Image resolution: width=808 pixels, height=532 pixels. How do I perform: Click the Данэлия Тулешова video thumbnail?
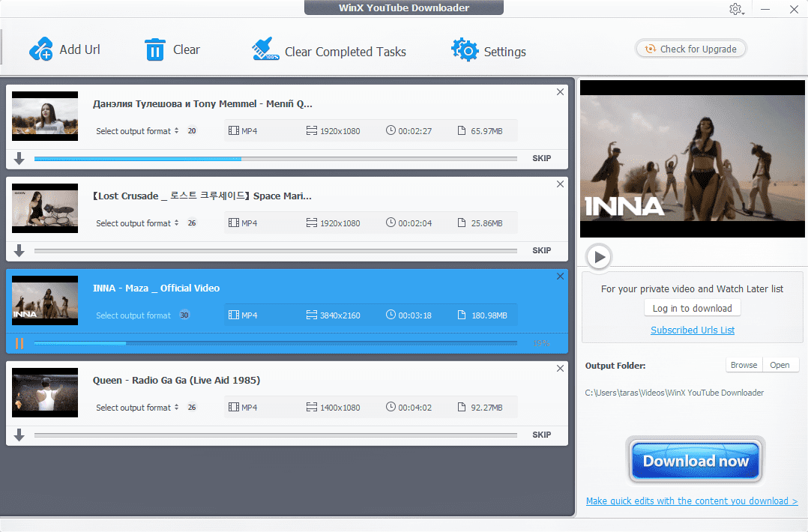tap(45, 116)
